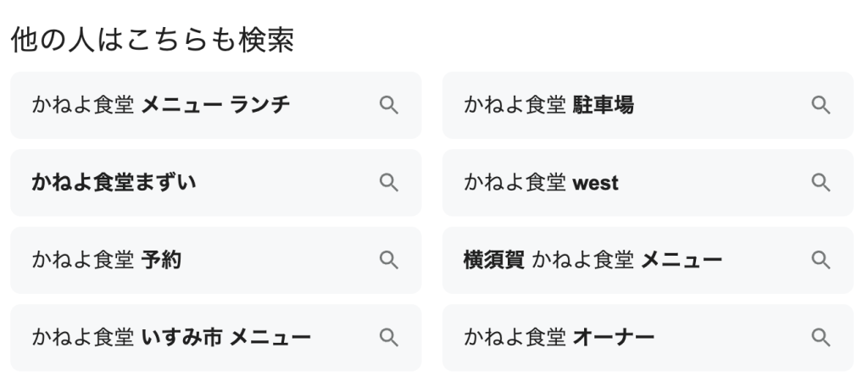Click the bold 予約 keyword
The height and width of the screenshot is (381, 868).
(x=161, y=260)
